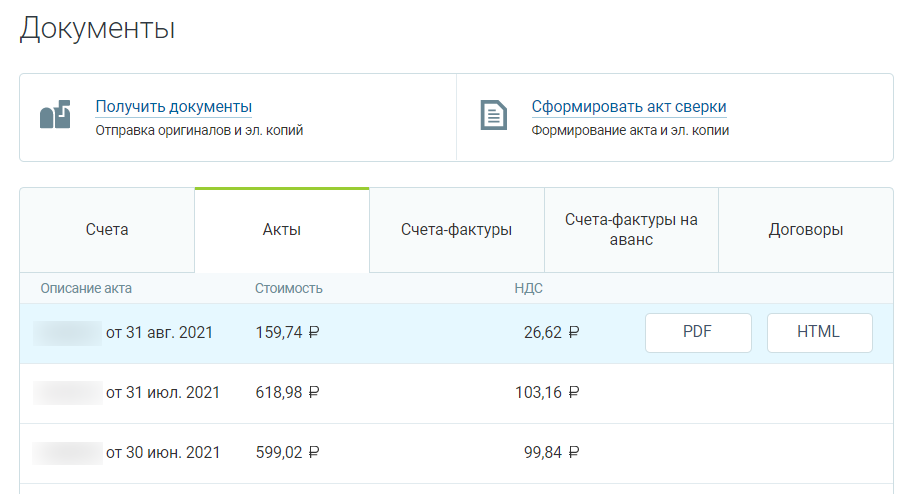Click the Описание акта column header
This screenshot has height=494, width=909.
(x=86, y=289)
